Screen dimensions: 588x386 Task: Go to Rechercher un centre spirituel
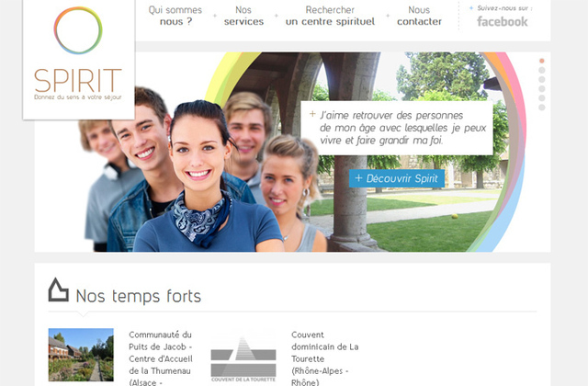click(x=330, y=16)
